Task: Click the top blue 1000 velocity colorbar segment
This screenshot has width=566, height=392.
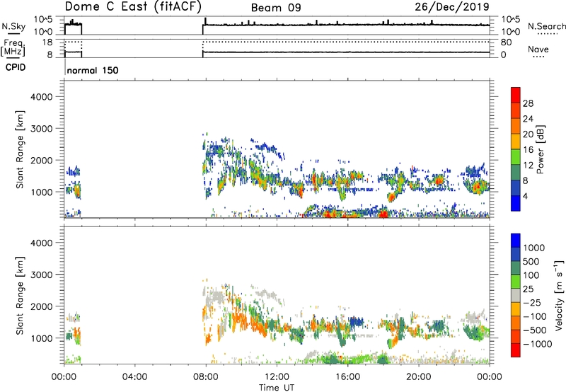Action: pos(516,241)
